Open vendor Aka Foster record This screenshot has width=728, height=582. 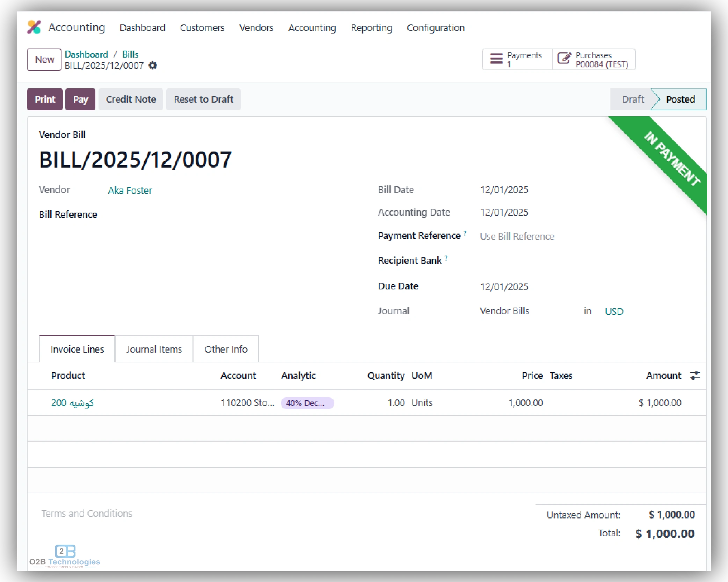point(130,190)
